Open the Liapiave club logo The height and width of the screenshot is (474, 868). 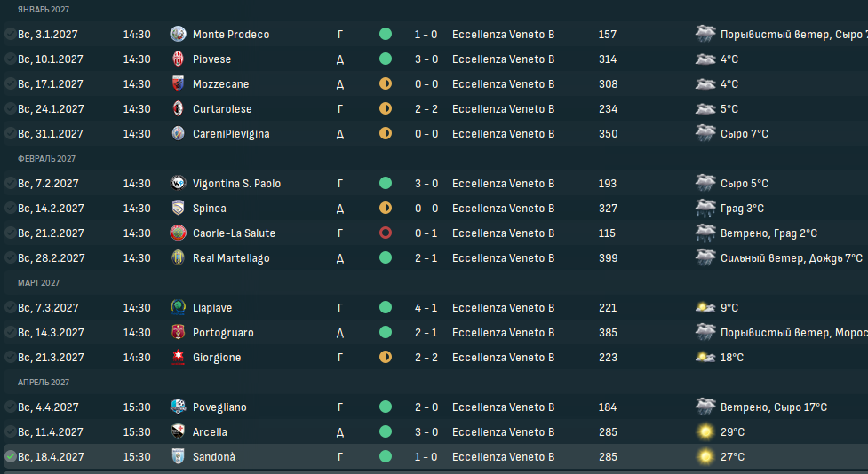pyautogui.click(x=178, y=307)
